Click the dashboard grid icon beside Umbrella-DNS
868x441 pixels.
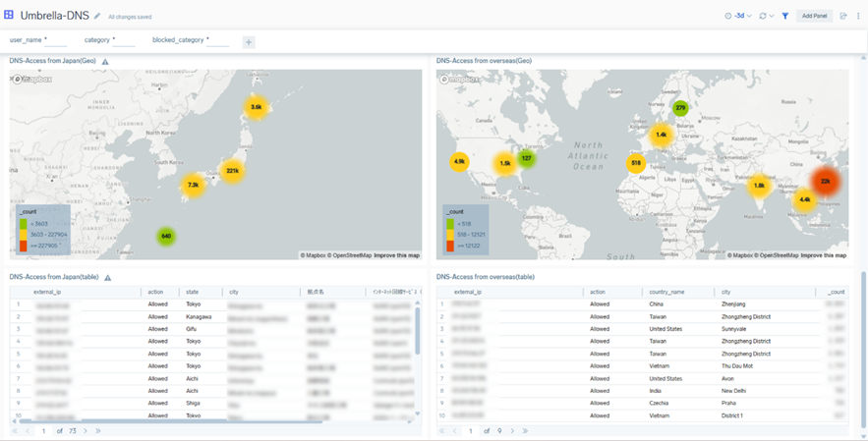[x=9, y=16]
